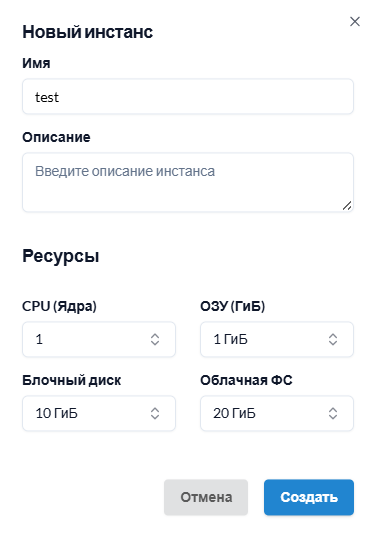Close the Новый инстанс dialog with X
This screenshot has height=533, width=377.
pos(355,21)
